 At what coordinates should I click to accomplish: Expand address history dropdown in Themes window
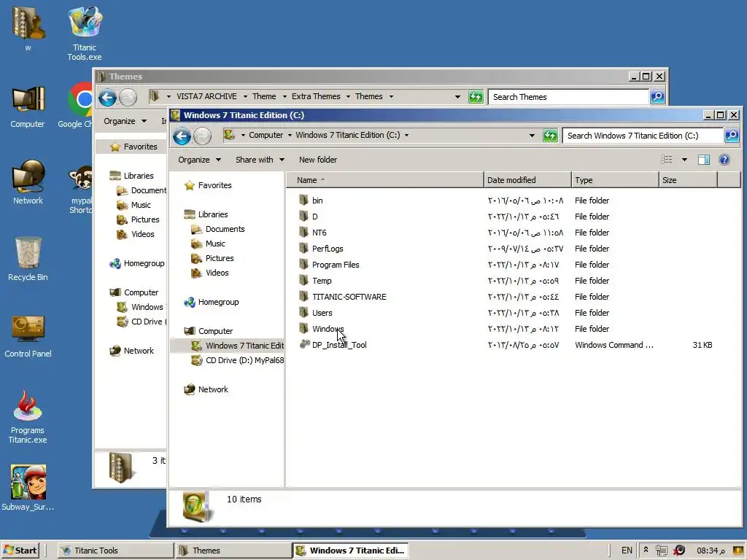point(457,97)
